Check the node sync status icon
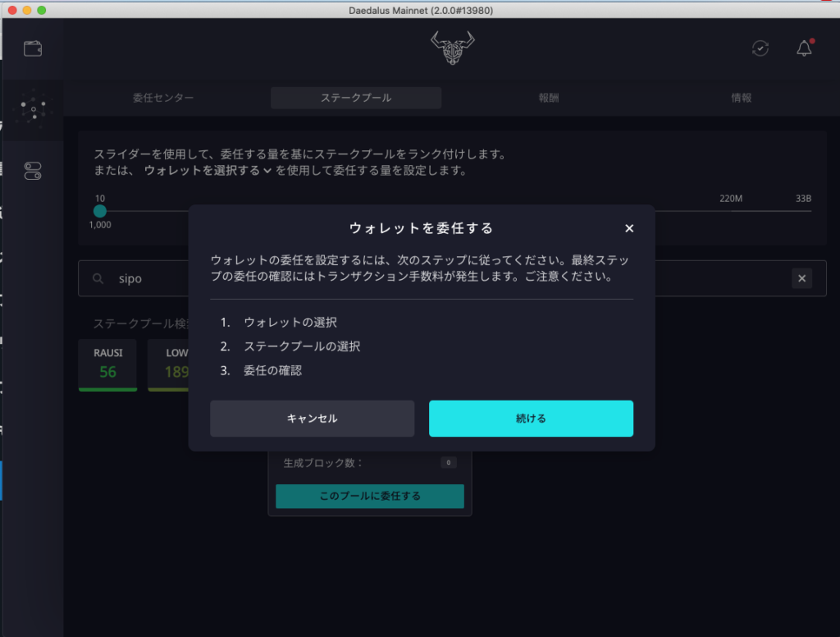Screen dimensions: 840x637 (760, 48)
